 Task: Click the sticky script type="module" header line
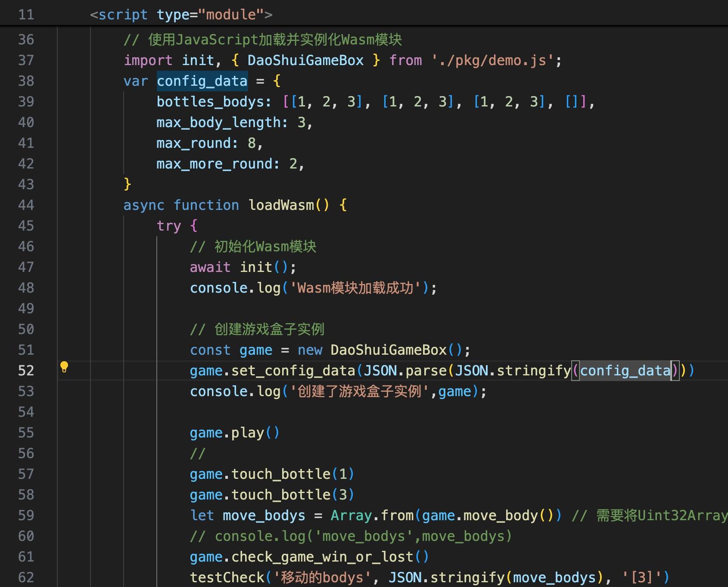(181, 15)
